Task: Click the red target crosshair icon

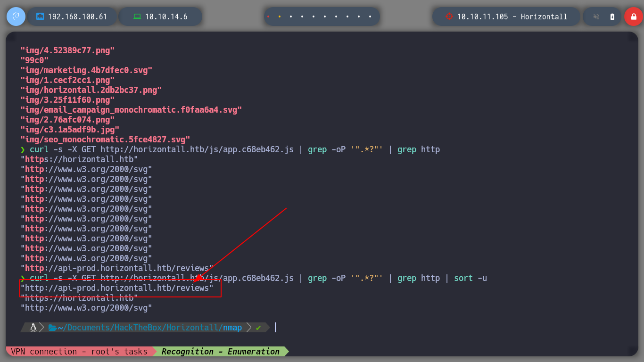Action: click(449, 16)
